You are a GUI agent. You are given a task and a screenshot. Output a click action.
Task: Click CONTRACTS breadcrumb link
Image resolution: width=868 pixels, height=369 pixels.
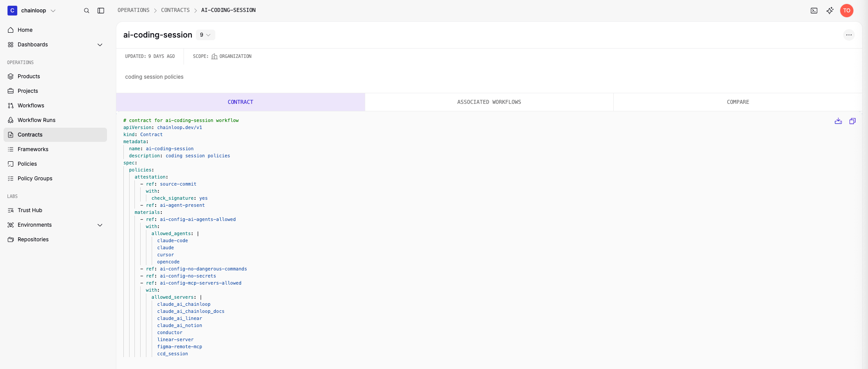(175, 10)
